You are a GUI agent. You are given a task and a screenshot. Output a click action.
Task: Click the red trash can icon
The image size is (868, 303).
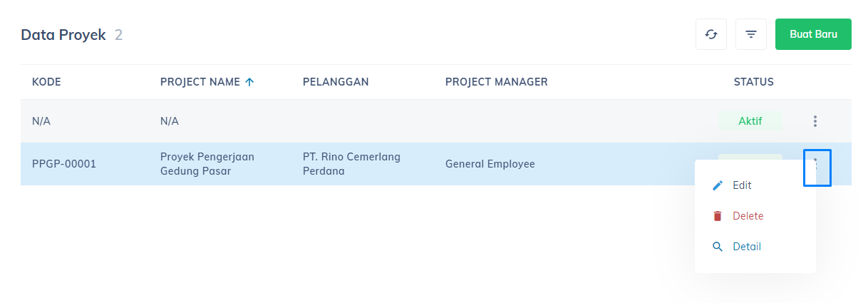point(718,216)
